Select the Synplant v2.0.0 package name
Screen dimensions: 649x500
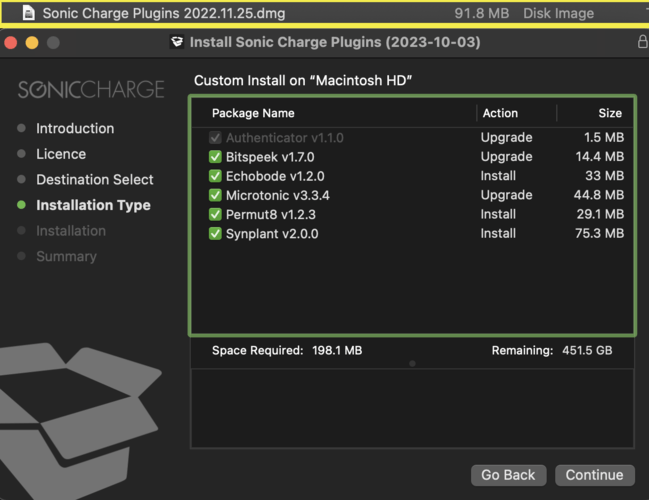click(272, 233)
